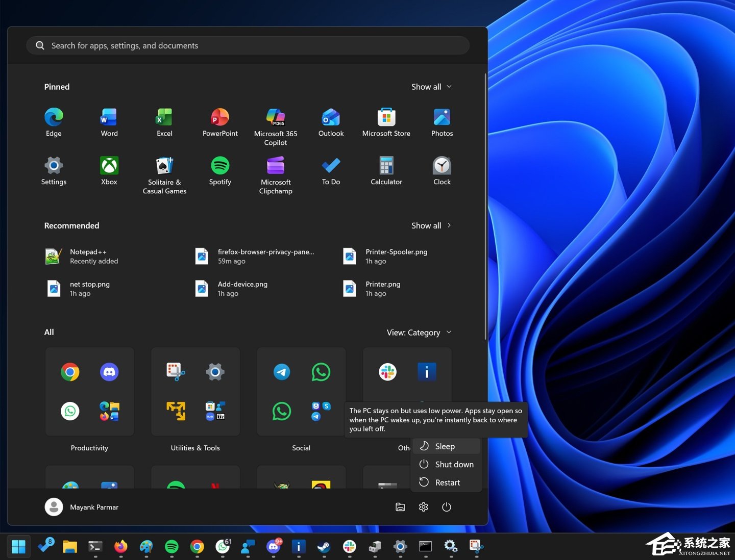Screen dimensions: 735x560
Task: Select Sleep from the power menu
Action: coord(447,446)
